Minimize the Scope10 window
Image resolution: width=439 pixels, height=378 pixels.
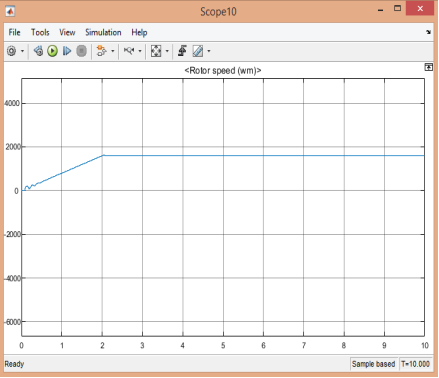tap(381, 9)
